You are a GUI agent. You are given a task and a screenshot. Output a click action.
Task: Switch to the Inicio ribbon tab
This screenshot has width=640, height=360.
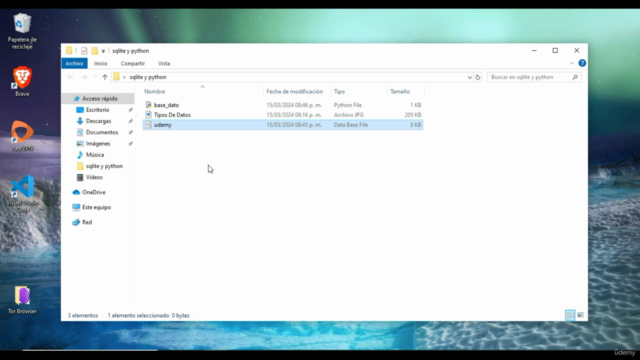(100, 63)
